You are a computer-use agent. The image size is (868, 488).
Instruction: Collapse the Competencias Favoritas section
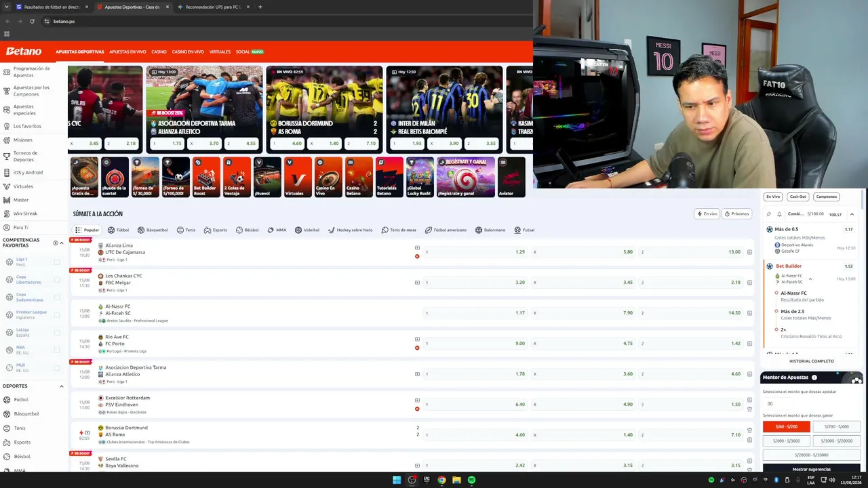62,243
